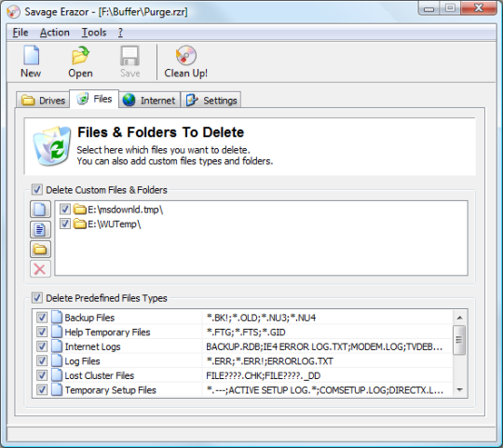Uncheck the Help Temporary Files checkbox
This screenshot has width=503, height=448.
point(42,332)
